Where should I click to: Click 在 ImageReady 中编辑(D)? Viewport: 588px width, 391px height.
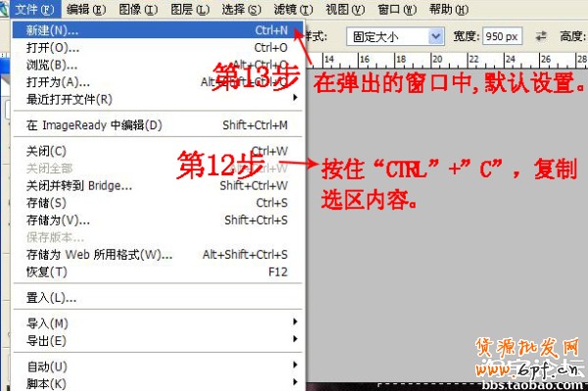coord(158,124)
